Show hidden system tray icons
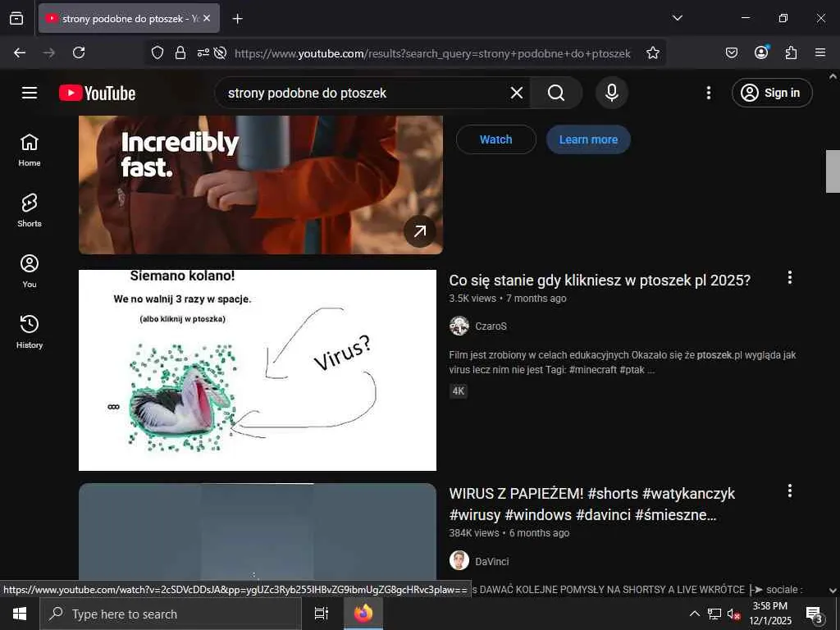This screenshot has width=840, height=630. (694, 614)
